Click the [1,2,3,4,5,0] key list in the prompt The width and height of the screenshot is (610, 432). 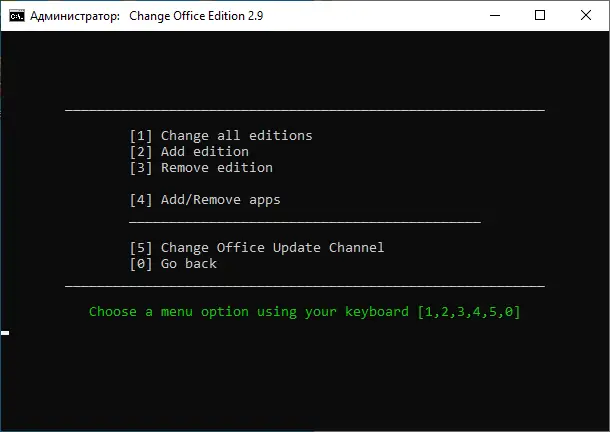pos(468,311)
